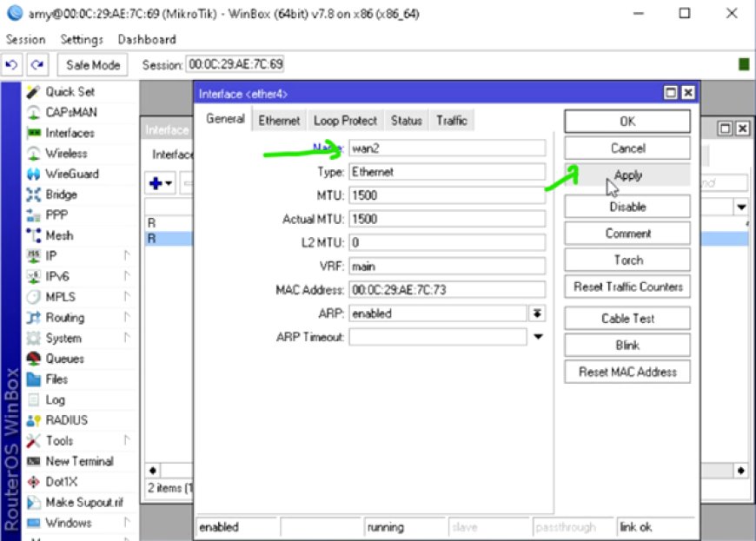Click the L2 MTU field
Viewport: 756px width, 541px height.
[x=448, y=242]
